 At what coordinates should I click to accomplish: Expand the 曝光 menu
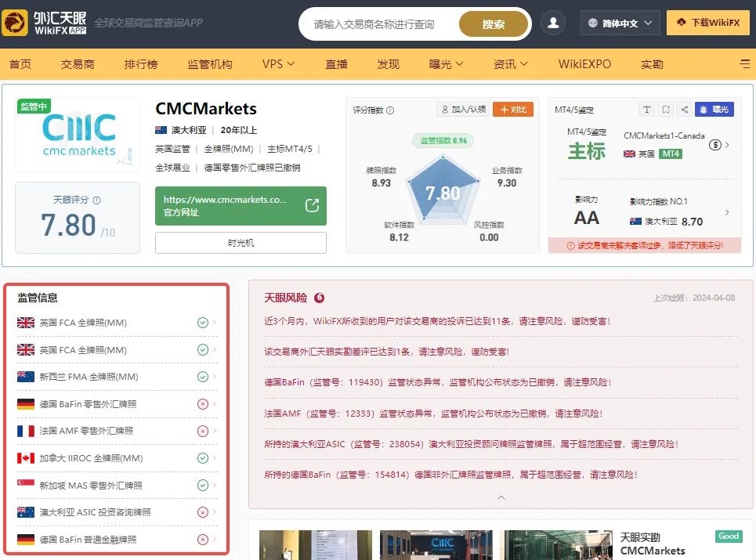pyautogui.click(x=446, y=63)
